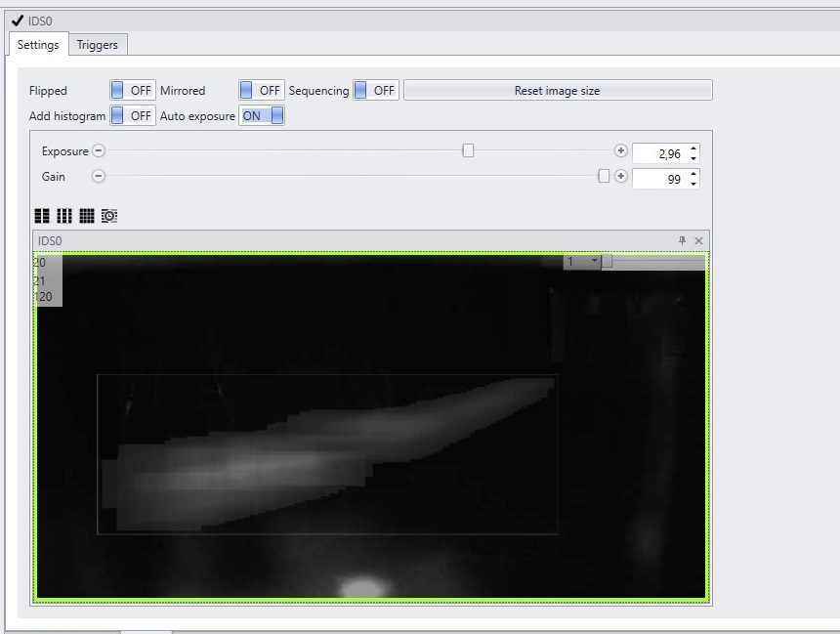
Task: Switch to the Triggers tab
Action: [x=98, y=45]
